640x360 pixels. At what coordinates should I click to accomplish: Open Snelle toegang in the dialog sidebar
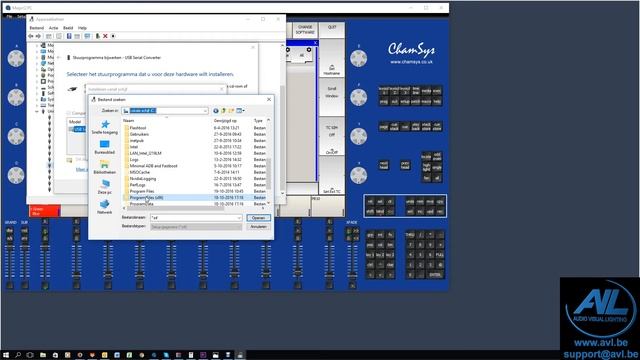click(104, 127)
